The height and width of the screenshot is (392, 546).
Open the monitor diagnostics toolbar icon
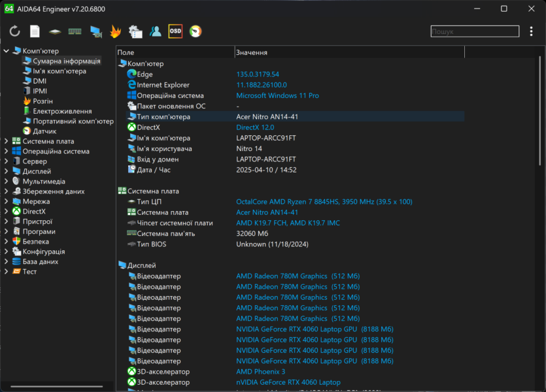coord(95,31)
